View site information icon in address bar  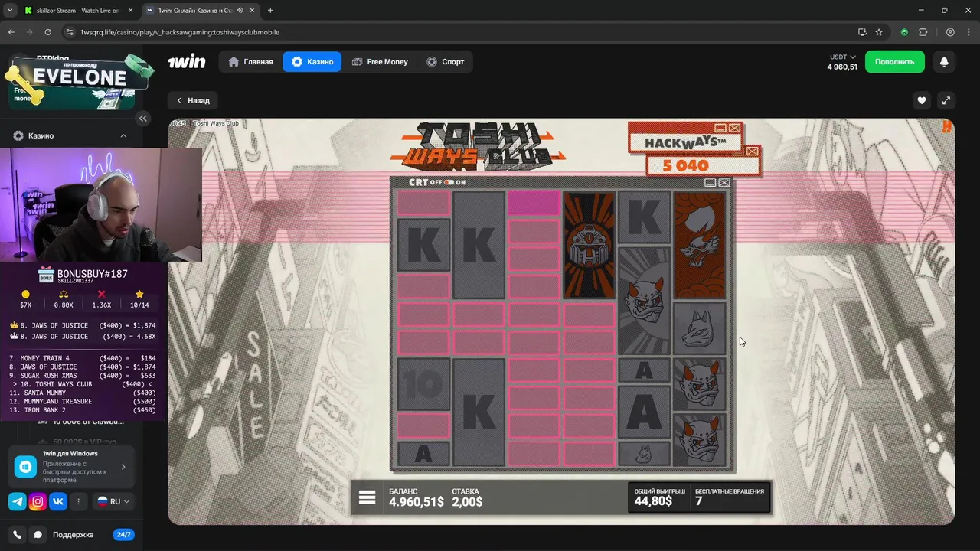(70, 32)
